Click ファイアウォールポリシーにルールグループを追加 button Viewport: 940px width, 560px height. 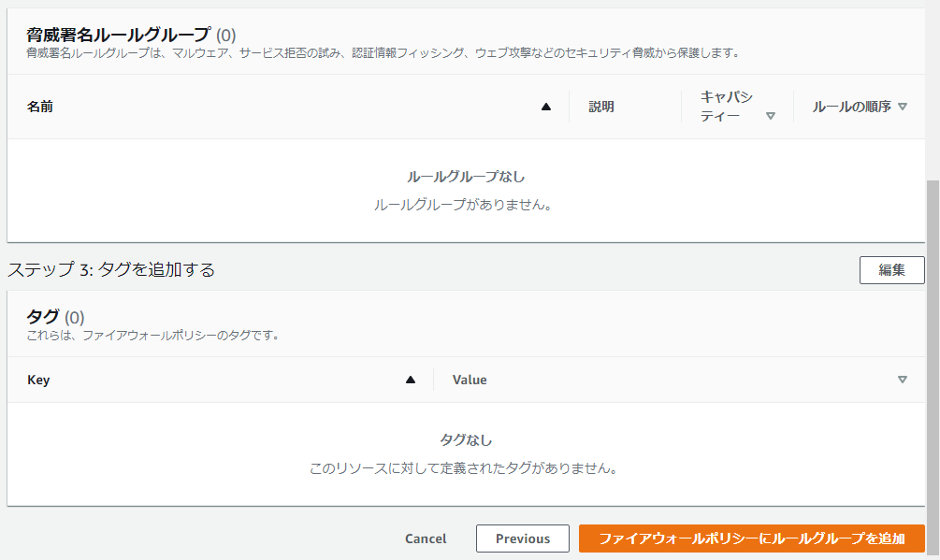(x=752, y=538)
